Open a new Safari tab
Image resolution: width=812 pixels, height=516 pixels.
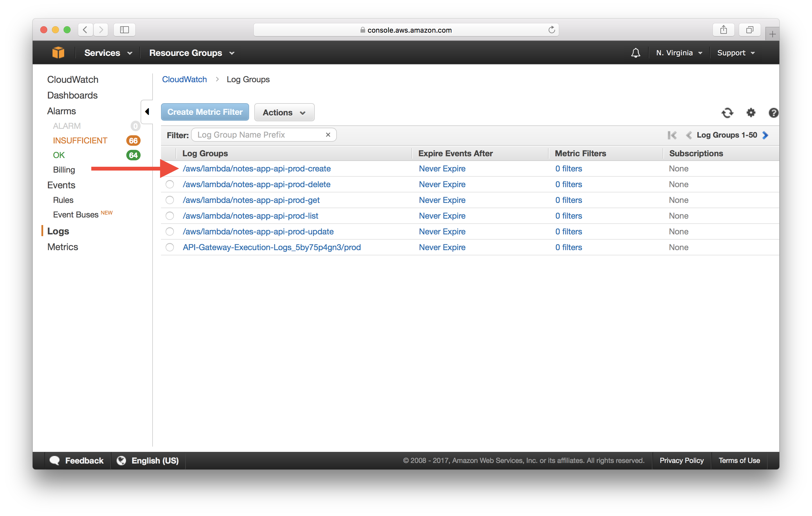pyautogui.click(x=772, y=34)
